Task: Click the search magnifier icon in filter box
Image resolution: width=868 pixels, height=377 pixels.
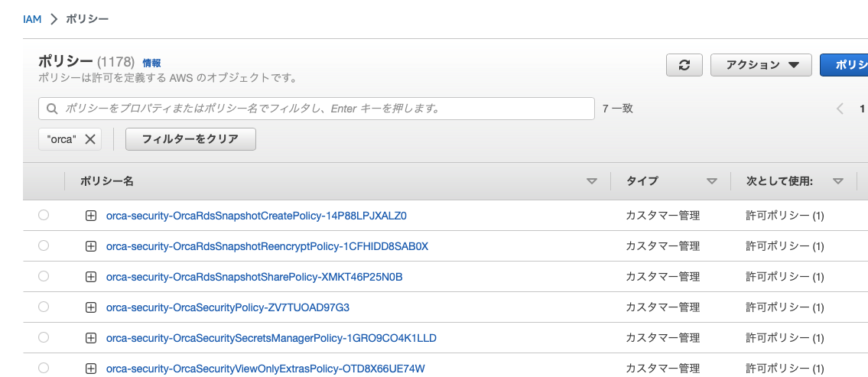Action: click(52, 109)
